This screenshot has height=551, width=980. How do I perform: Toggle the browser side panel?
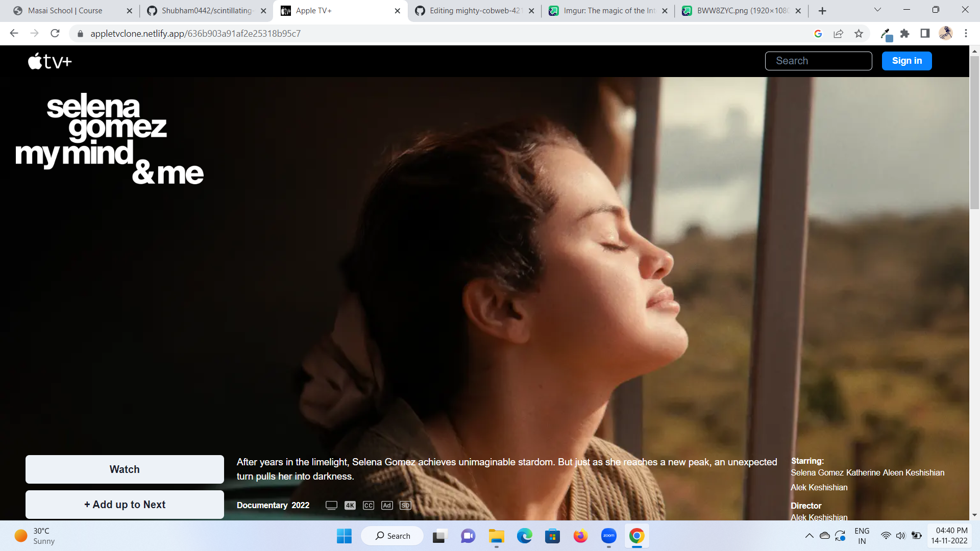[x=925, y=34]
